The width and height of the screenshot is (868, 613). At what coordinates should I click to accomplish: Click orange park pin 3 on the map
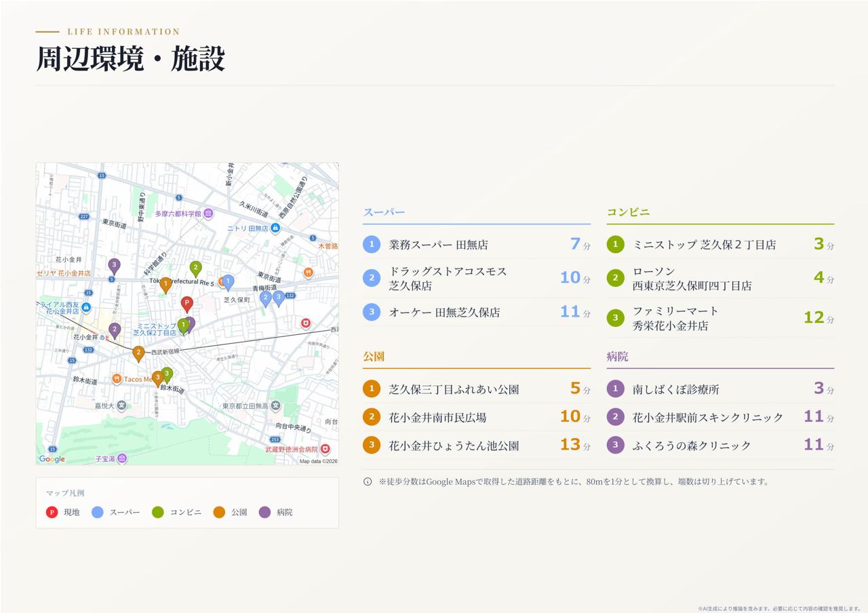(x=157, y=378)
